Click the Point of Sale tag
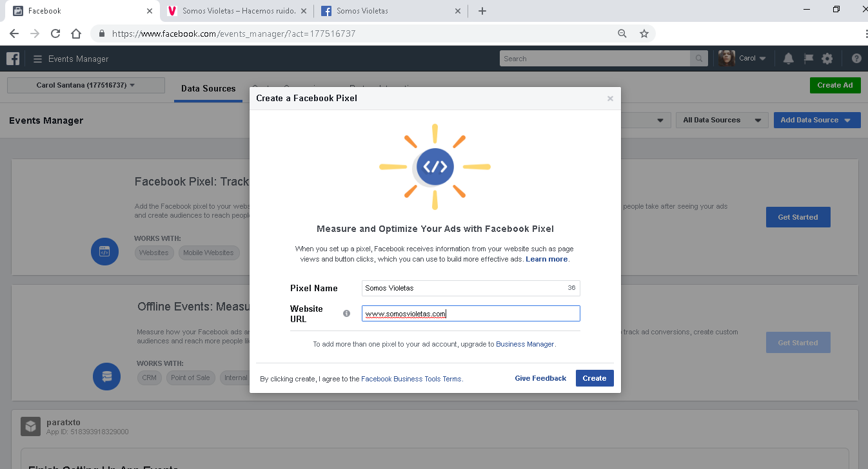 [x=190, y=378]
